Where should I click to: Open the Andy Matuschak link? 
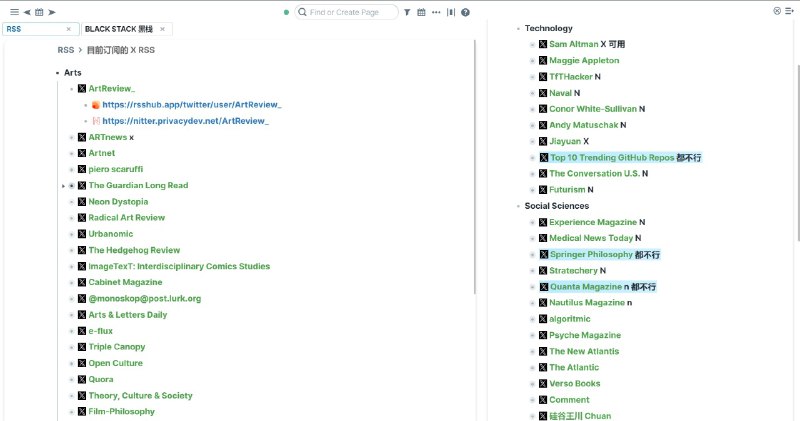(583, 125)
